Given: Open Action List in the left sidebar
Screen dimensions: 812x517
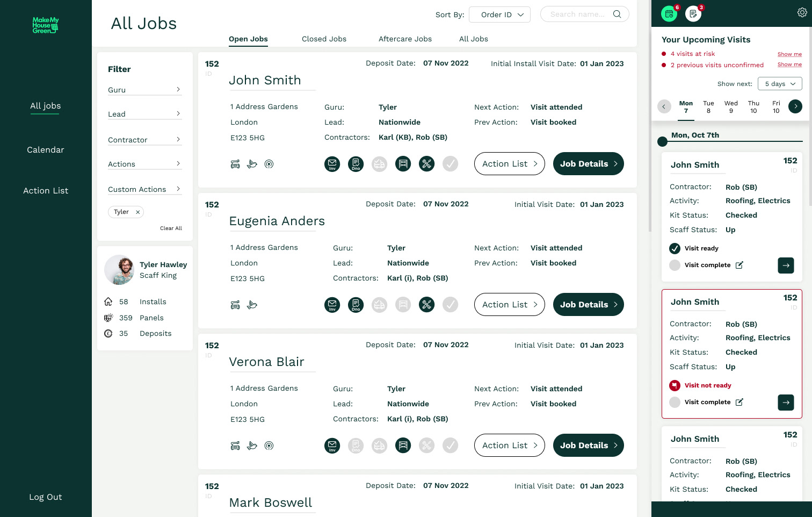Looking at the screenshot, I should point(46,191).
